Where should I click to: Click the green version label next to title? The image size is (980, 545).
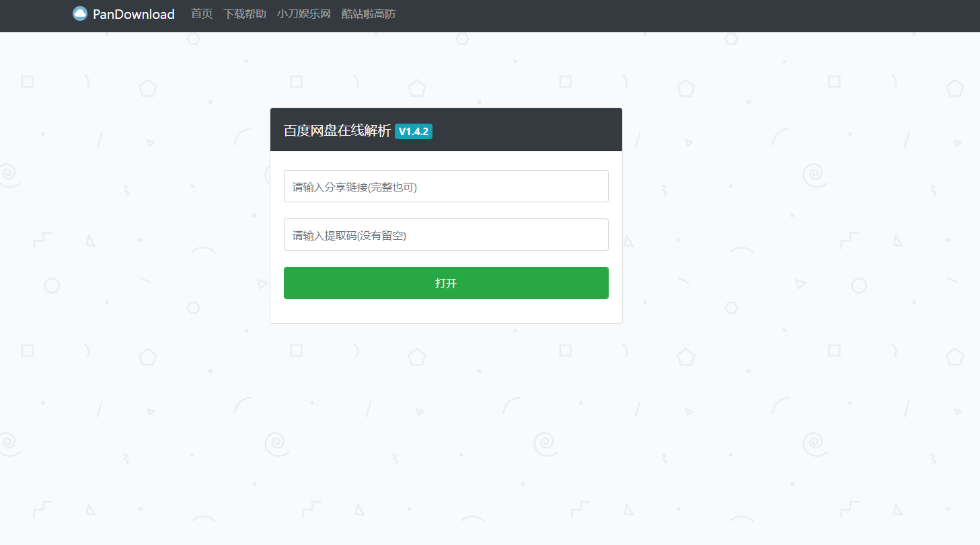click(413, 132)
